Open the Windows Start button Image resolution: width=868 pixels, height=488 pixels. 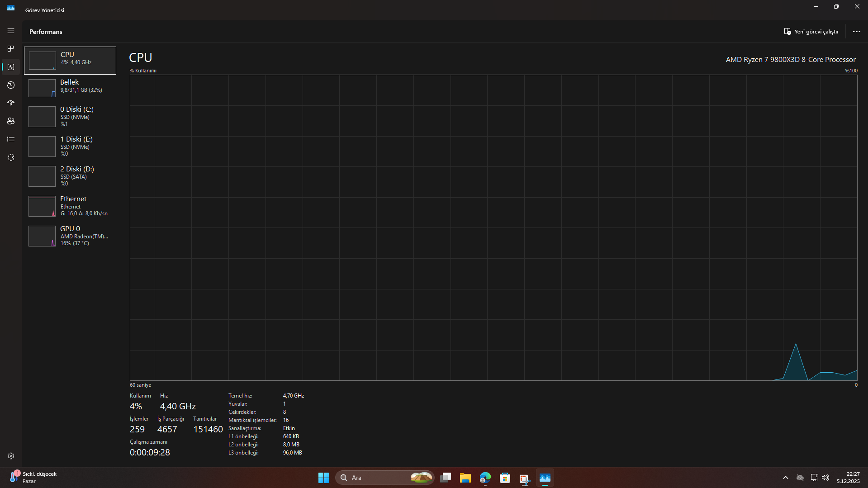(323, 478)
